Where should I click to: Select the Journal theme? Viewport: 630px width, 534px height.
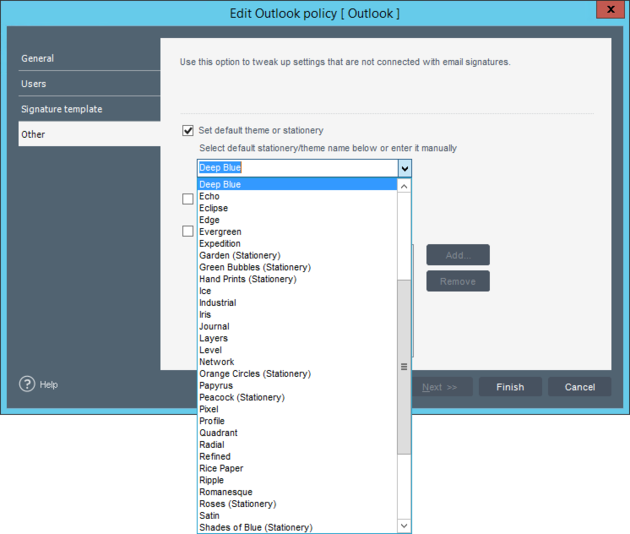click(x=297, y=326)
